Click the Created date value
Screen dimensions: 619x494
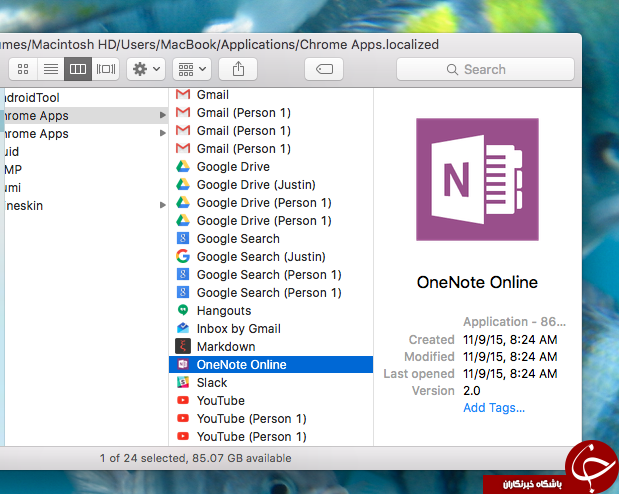click(510, 340)
